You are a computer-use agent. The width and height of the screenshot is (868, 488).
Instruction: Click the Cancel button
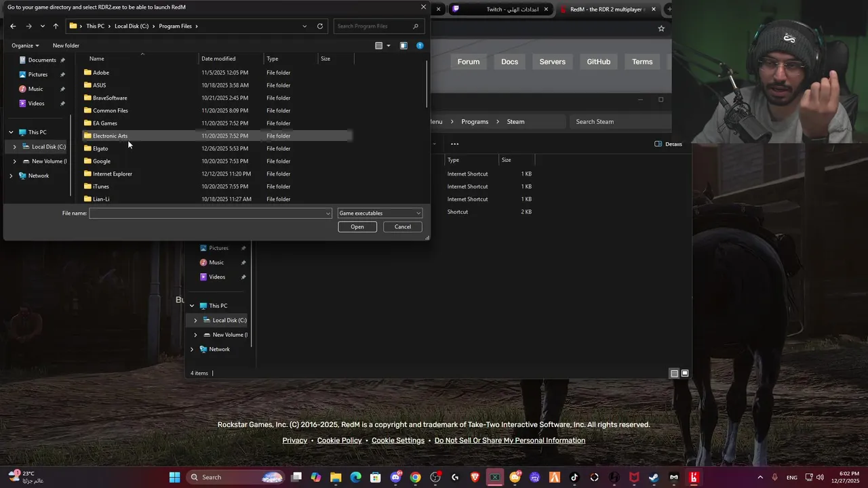403,227
